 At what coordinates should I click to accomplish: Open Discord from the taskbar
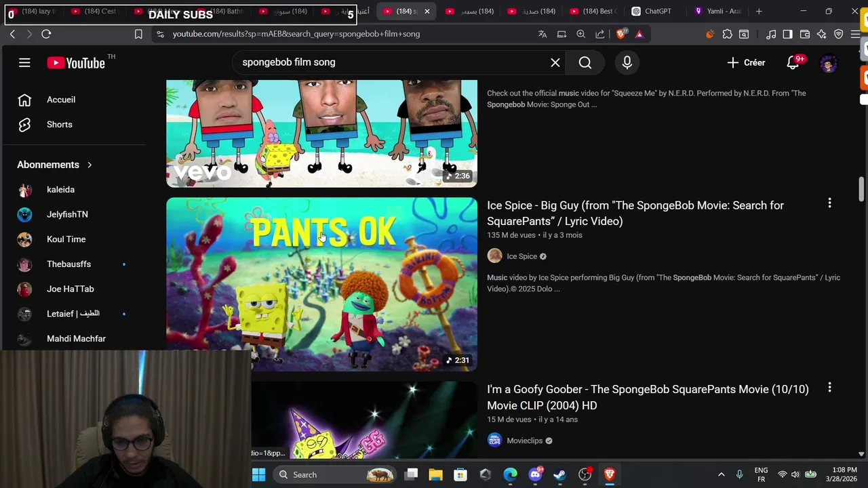coord(535,474)
